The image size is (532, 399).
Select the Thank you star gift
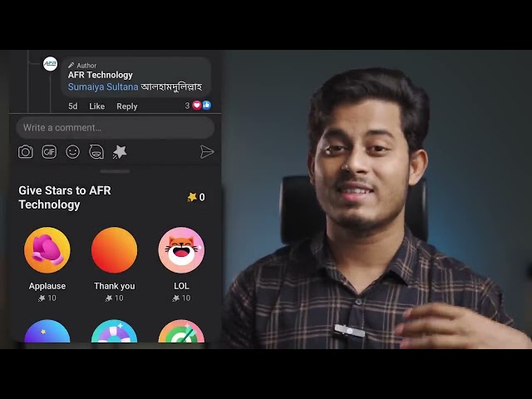[115, 250]
